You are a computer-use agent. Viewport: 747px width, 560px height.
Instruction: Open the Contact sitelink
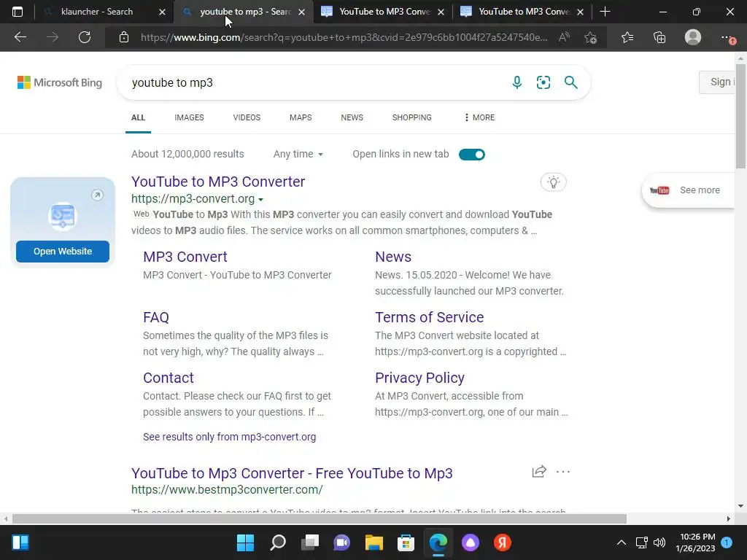(x=169, y=378)
